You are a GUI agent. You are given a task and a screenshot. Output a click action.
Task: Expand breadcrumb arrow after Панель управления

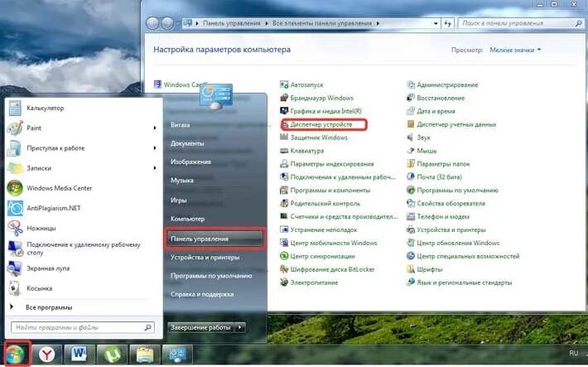coord(266,23)
